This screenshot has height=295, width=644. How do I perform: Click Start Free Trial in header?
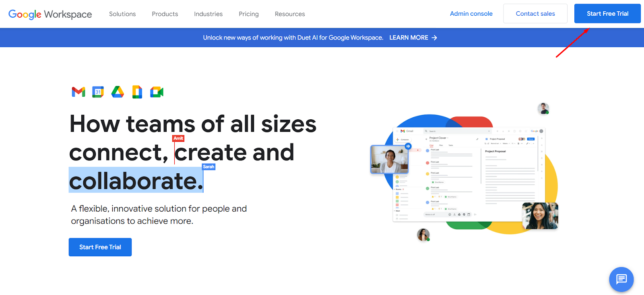(x=607, y=14)
